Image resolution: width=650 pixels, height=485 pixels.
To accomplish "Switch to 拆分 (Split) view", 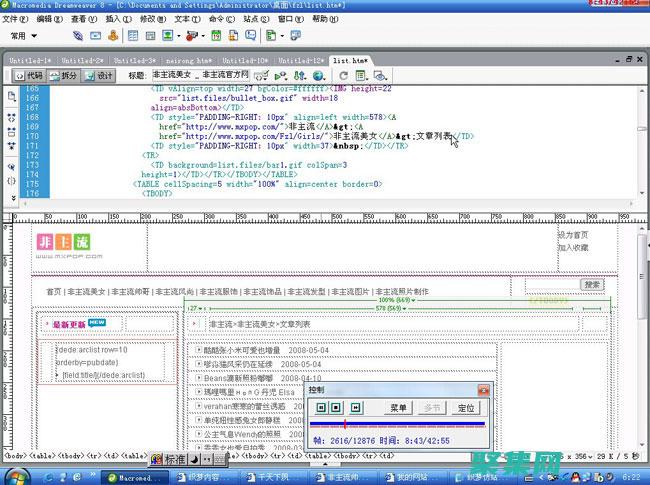I will 63,75.
